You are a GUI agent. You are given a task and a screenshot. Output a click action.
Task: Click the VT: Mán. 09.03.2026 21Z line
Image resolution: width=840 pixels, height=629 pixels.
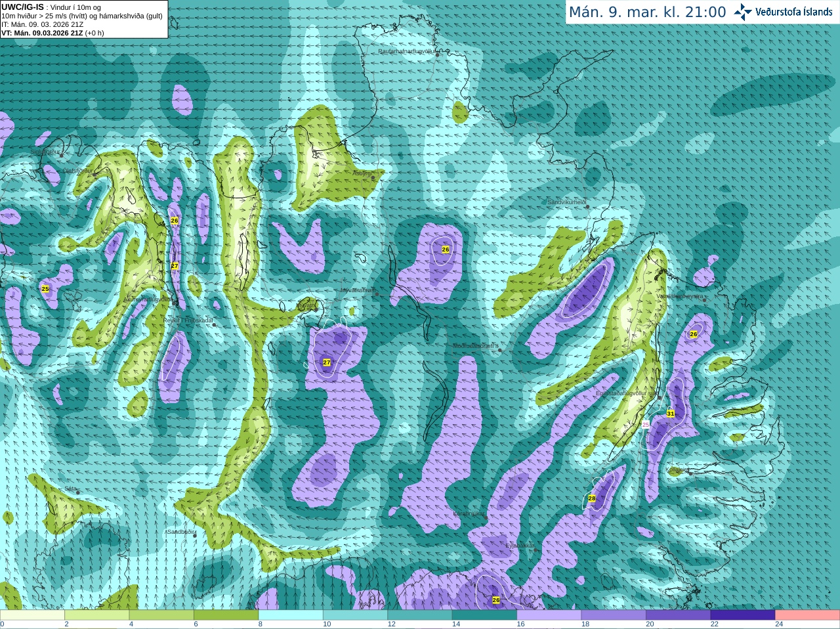coord(52,33)
